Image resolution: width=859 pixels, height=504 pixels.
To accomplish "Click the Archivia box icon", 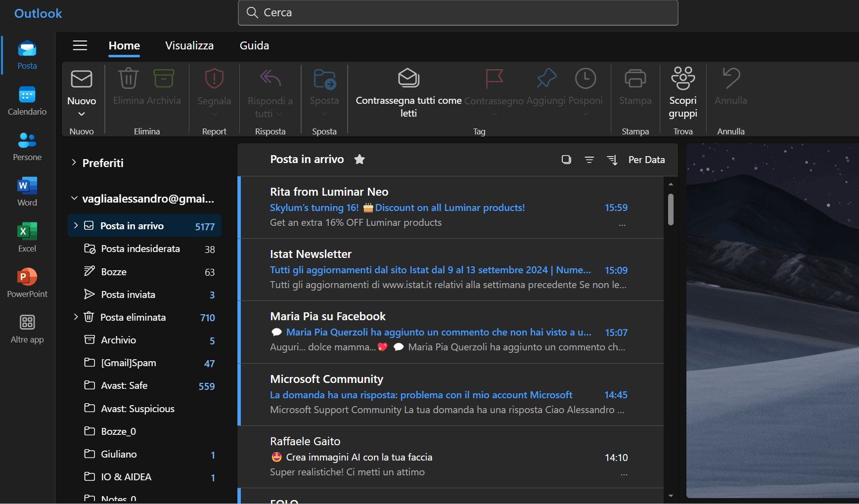I will click(164, 78).
